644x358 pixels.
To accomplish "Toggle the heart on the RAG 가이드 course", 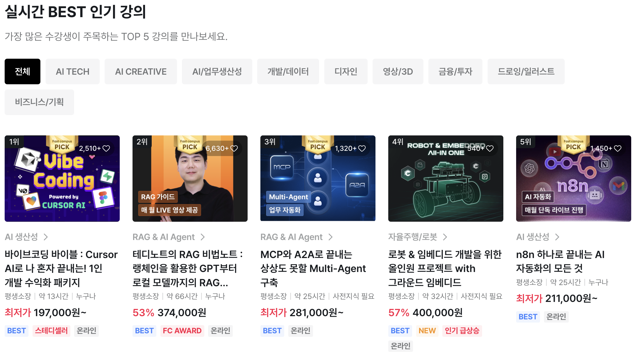I will 234,148.
